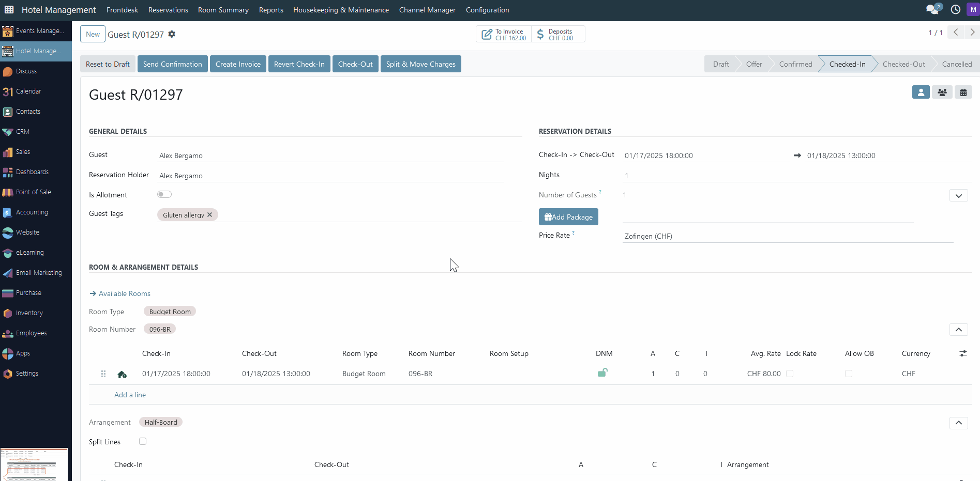The image size is (980, 481).
Task: Open Contacts app in sidebar
Action: coord(36,112)
